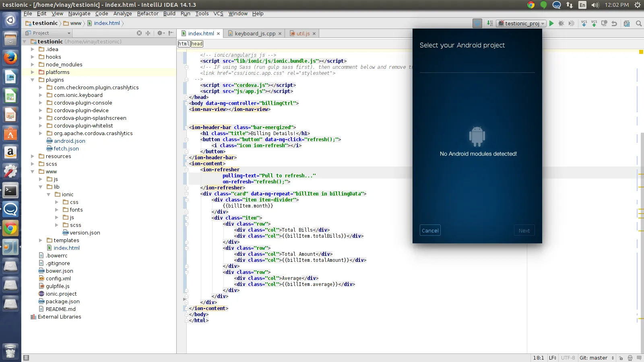Switch to the keyboard_js.cpp tab

[255, 33]
